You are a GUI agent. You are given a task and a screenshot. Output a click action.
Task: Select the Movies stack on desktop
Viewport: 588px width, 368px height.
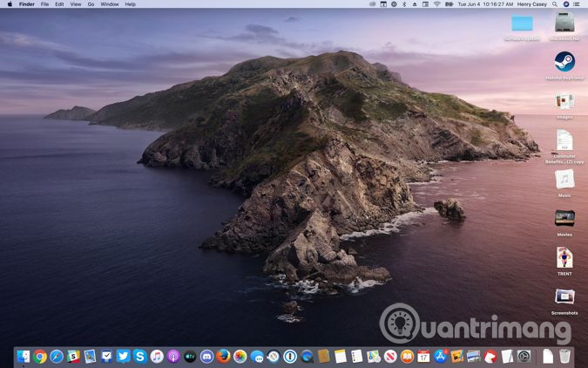pos(564,218)
